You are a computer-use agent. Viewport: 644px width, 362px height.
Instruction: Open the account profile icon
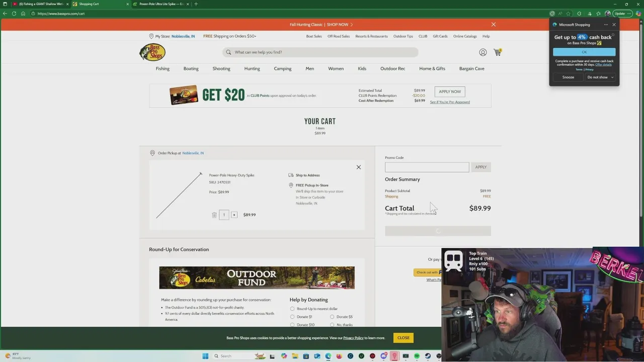click(483, 52)
